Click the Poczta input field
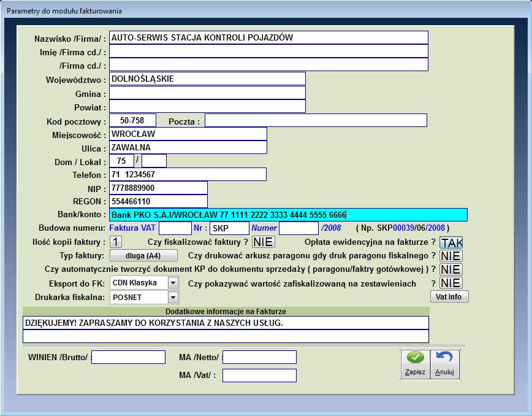 click(316, 120)
